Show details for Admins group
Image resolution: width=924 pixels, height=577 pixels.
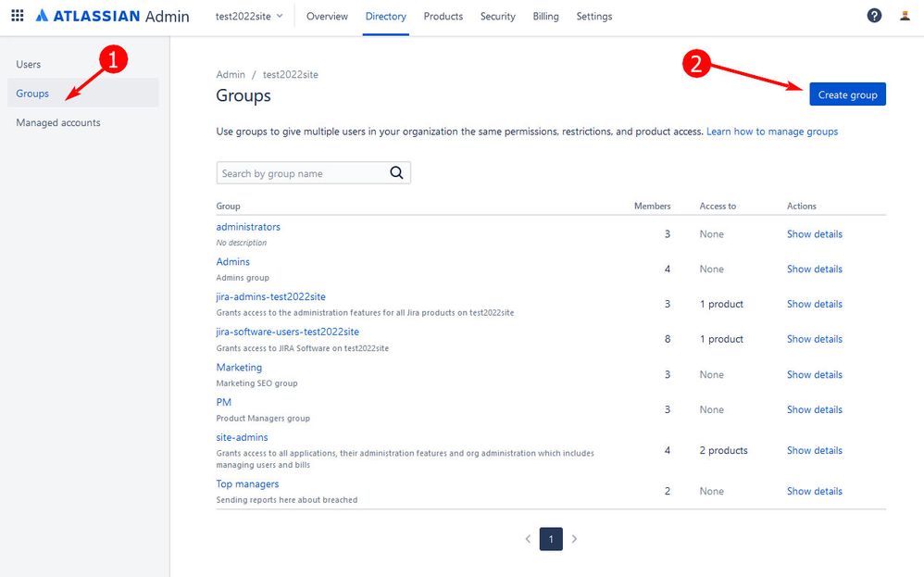tap(815, 269)
